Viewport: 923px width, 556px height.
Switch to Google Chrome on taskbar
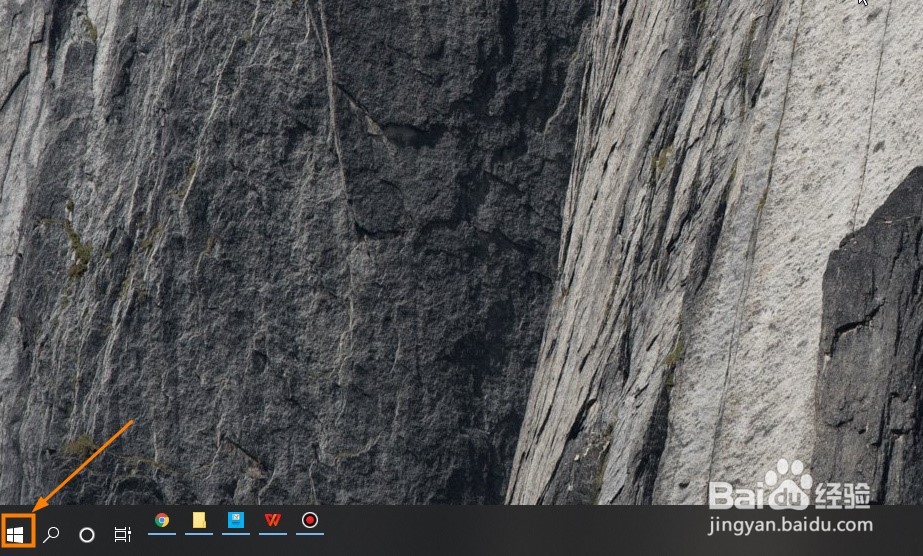tap(162, 520)
